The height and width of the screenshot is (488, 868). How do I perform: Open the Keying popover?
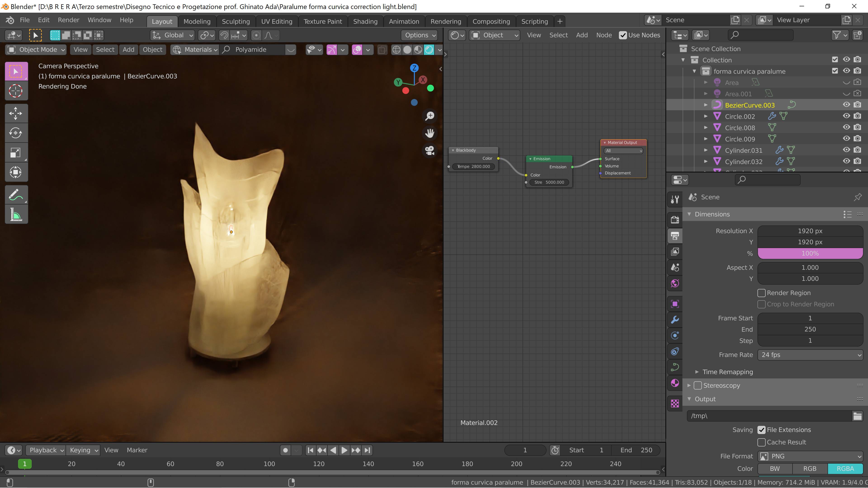point(83,450)
